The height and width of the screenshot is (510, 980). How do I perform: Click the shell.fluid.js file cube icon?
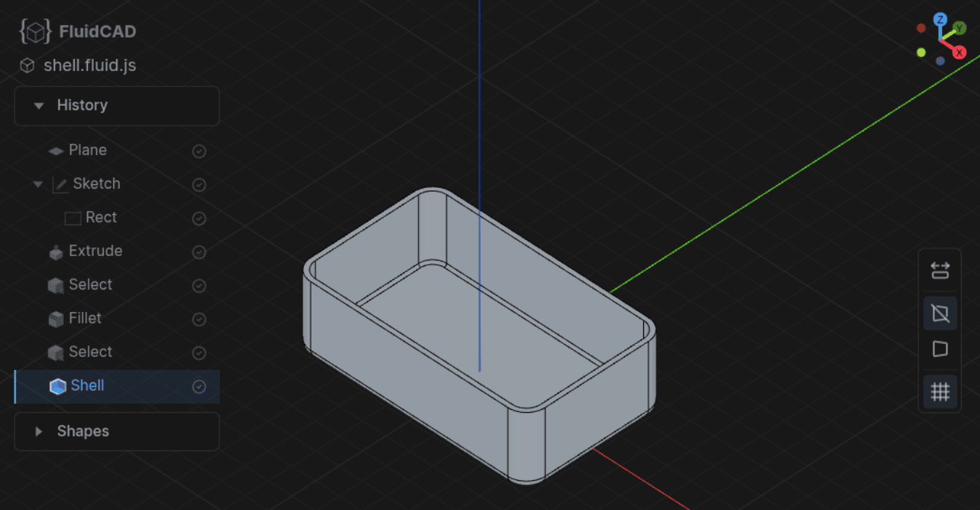(x=27, y=65)
